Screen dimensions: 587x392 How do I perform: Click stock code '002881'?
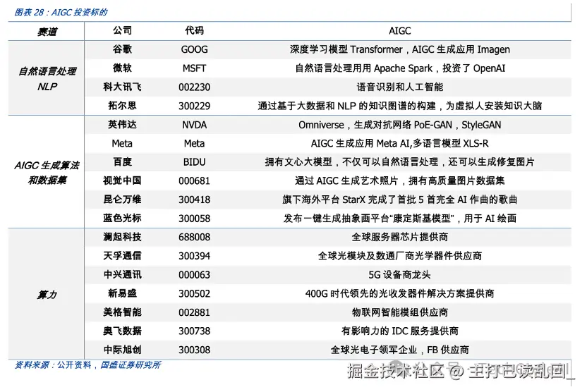tap(194, 312)
